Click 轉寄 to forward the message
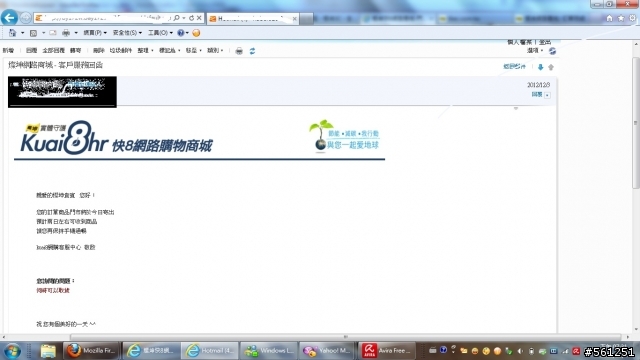The width and height of the screenshot is (640, 360). [76, 50]
